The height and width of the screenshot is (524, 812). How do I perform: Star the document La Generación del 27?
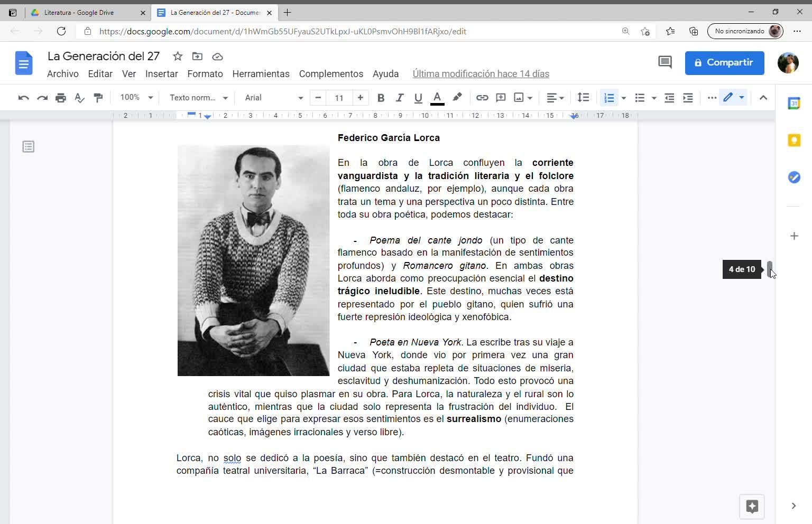click(178, 57)
